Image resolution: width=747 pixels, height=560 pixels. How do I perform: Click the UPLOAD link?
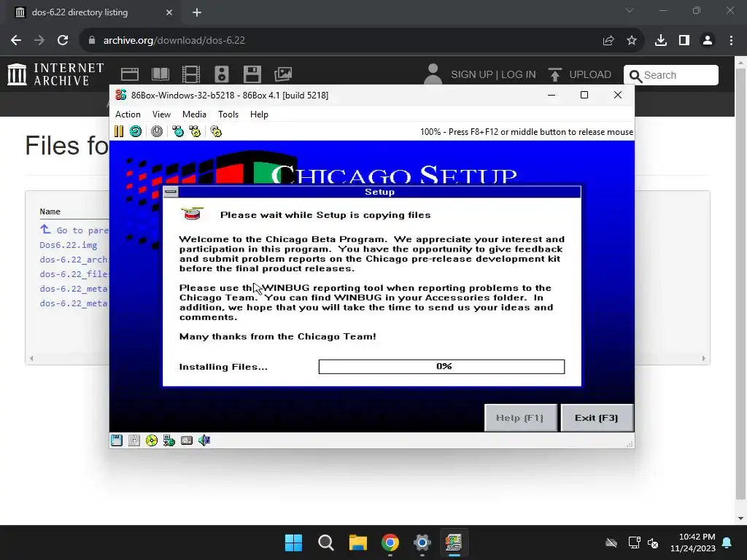580,75
